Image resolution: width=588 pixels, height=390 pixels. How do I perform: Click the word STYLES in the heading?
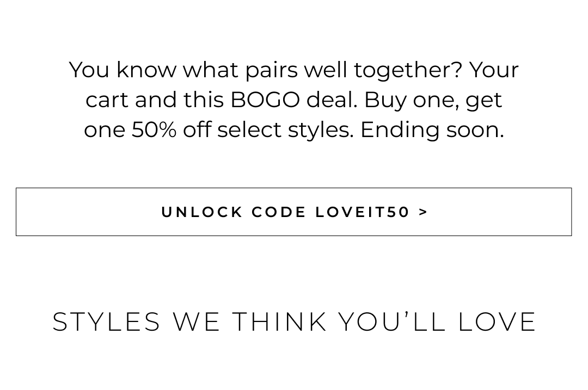coord(106,321)
